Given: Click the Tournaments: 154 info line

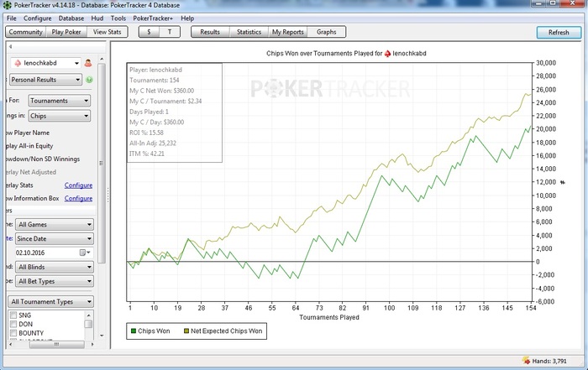Looking at the screenshot, I should coord(154,81).
